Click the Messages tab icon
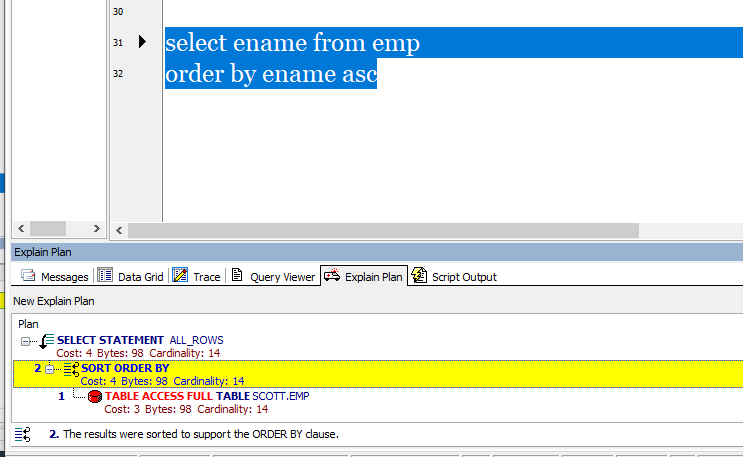743x457 pixels. pyautogui.click(x=28, y=275)
